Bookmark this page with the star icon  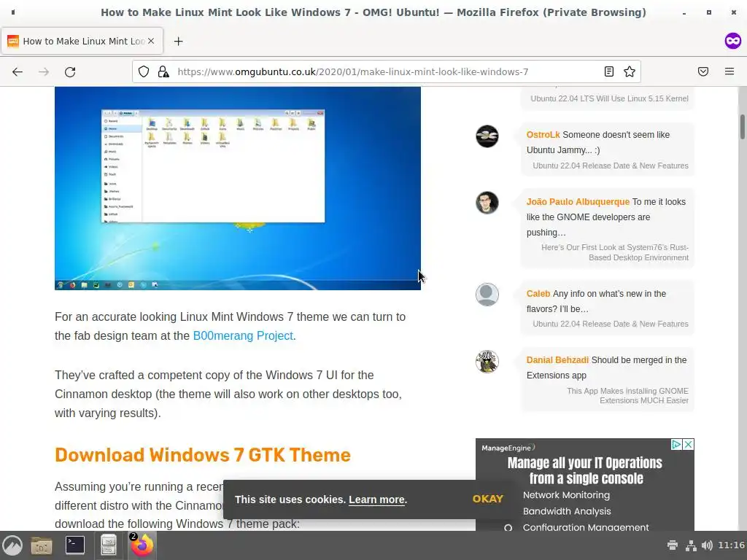point(630,72)
